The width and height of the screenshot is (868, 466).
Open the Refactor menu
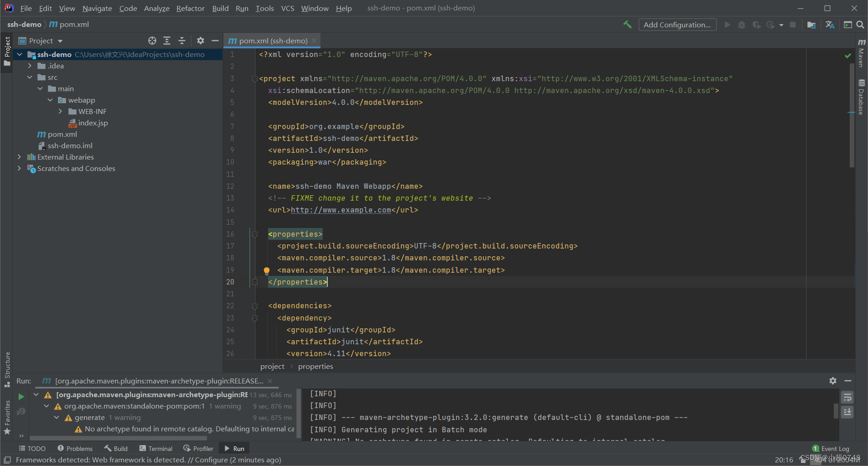click(191, 8)
